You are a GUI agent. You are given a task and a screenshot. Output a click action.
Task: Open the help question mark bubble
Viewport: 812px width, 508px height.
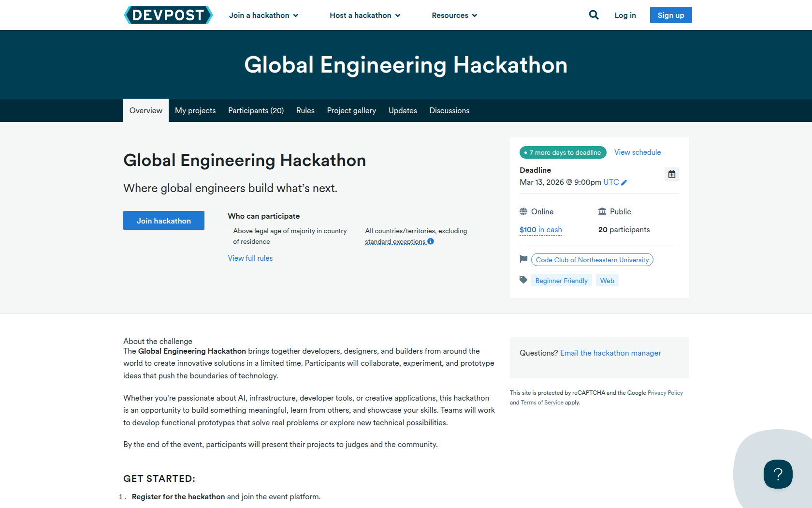[x=778, y=474]
